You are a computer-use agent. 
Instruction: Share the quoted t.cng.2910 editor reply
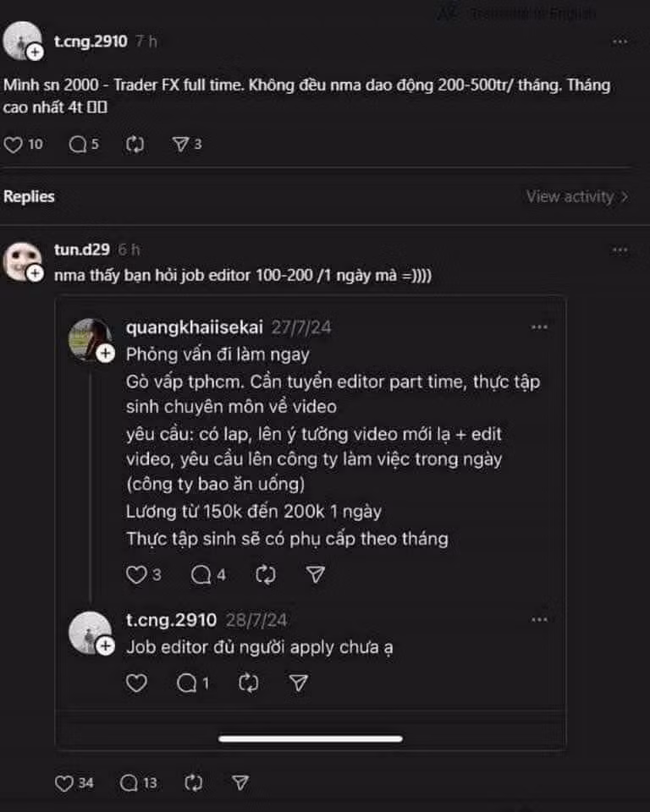tap(298, 683)
